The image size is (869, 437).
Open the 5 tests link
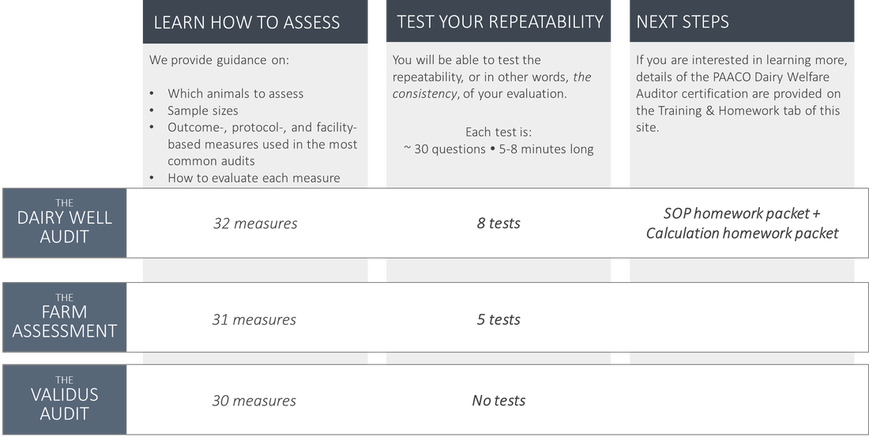click(x=498, y=320)
